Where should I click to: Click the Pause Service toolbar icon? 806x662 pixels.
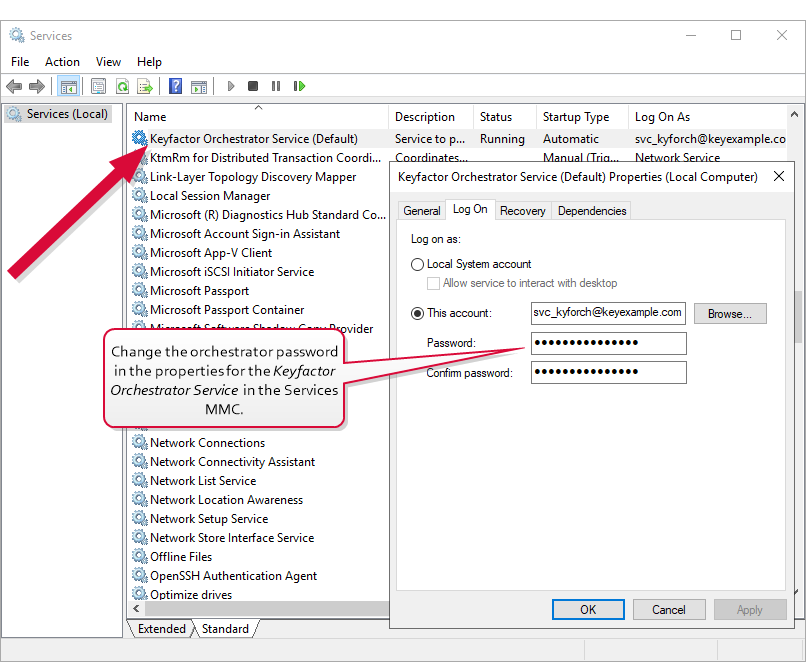click(276, 87)
